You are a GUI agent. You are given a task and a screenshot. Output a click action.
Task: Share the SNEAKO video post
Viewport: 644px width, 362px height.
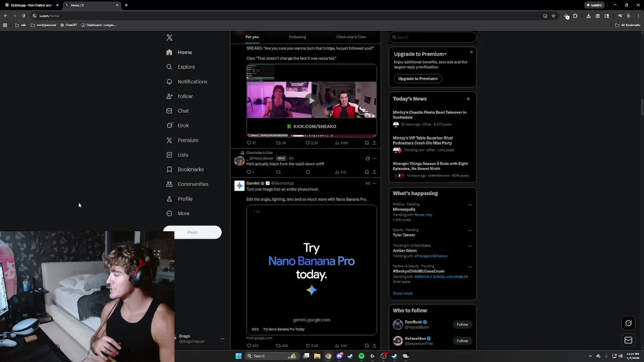374,143
